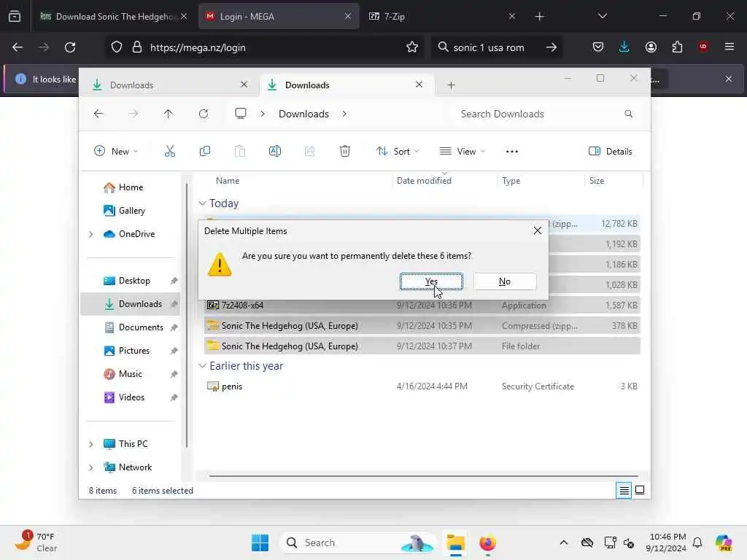Click the Search Downloads field
The width and height of the screenshot is (747, 560).
tap(546, 114)
